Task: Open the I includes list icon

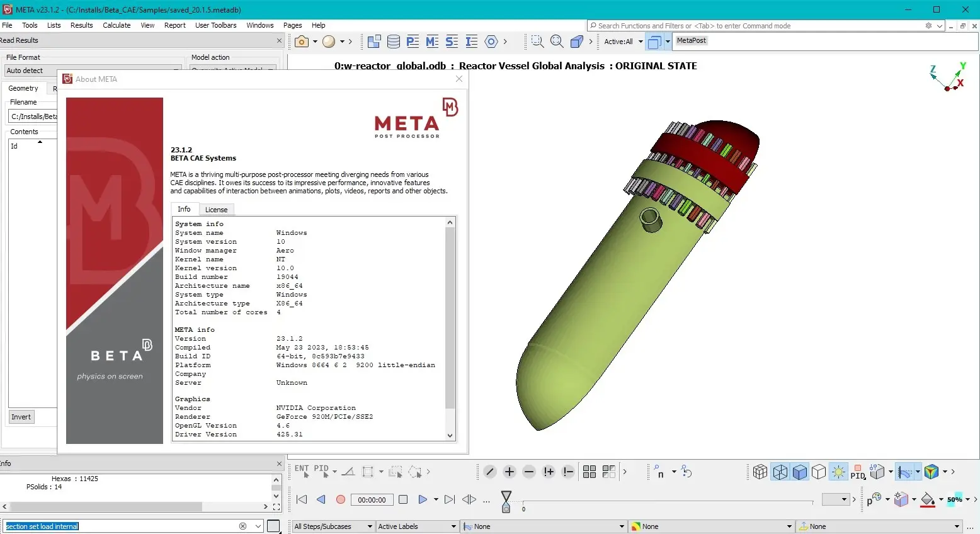Action: click(x=471, y=42)
